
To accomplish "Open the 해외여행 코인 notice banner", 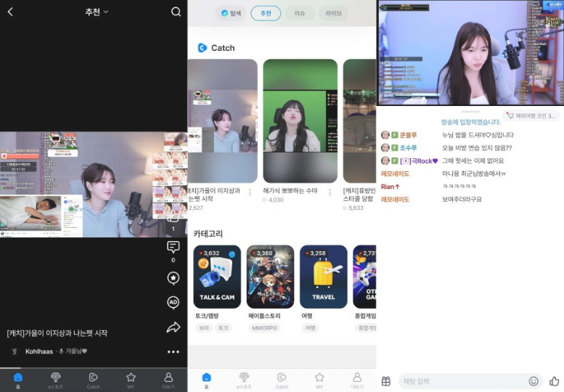I will tap(531, 116).
